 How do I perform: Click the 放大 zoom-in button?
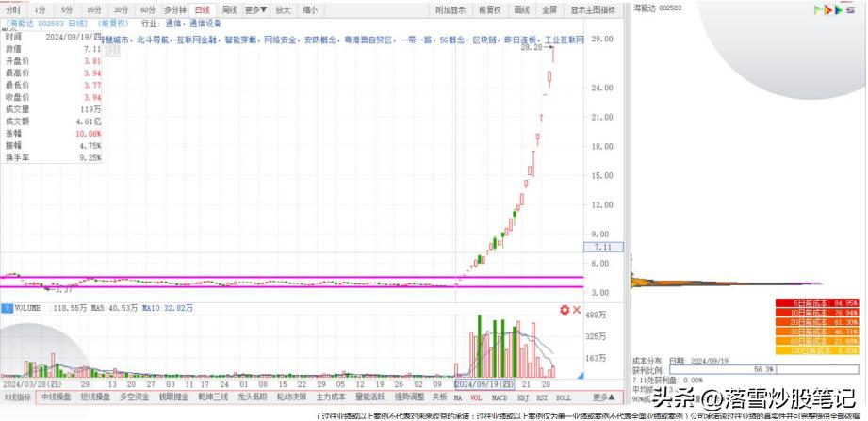tap(284, 10)
